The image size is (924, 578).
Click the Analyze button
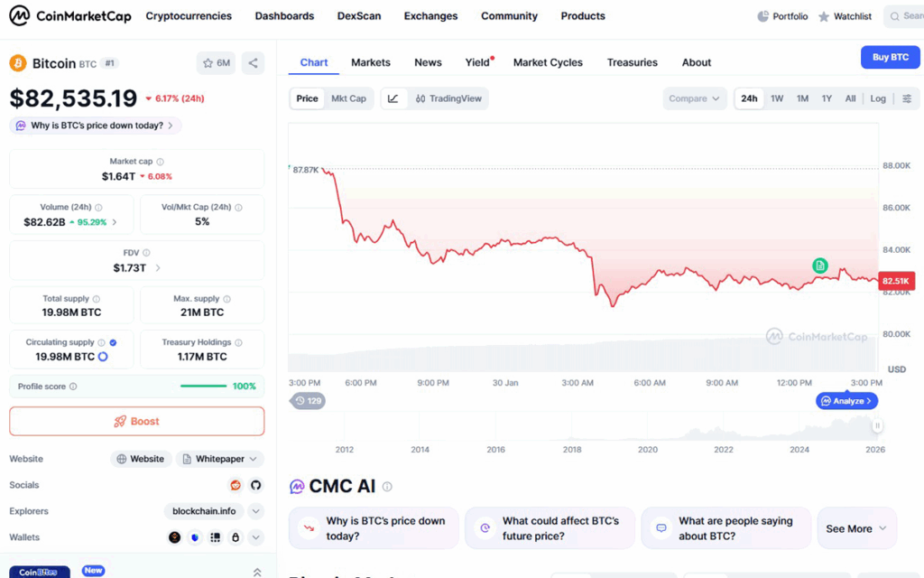pos(846,401)
